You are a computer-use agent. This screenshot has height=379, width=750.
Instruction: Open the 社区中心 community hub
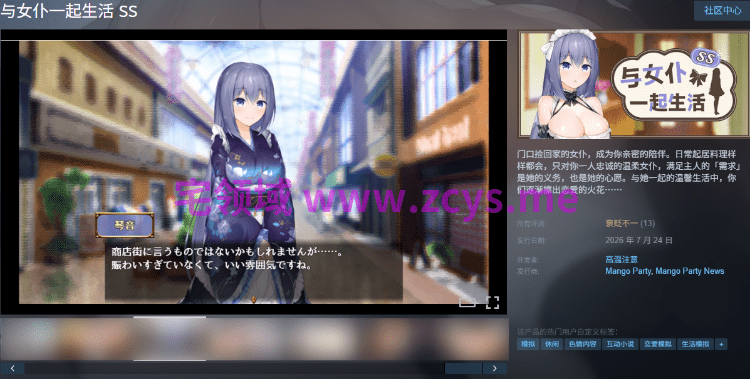pos(722,11)
